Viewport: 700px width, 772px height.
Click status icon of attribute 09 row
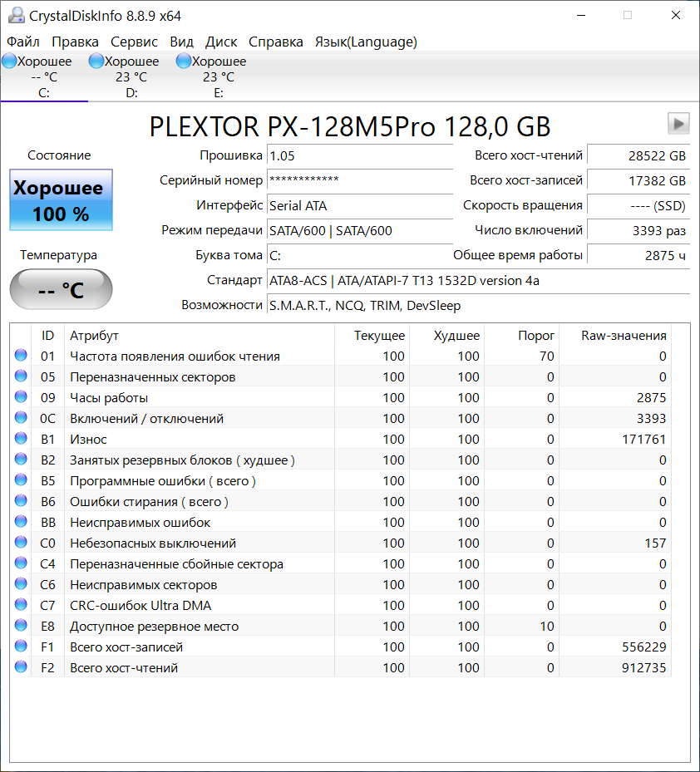pyautogui.click(x=21, y=396)
